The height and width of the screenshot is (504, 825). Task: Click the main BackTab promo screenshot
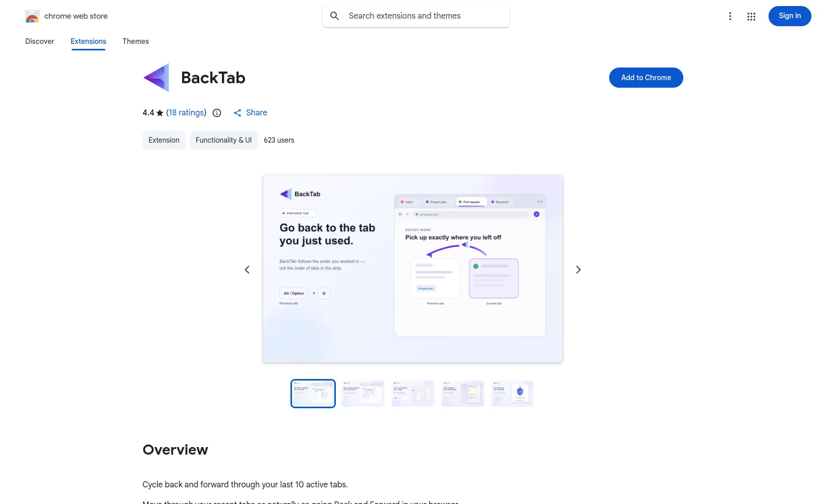[x=412, y=269]
